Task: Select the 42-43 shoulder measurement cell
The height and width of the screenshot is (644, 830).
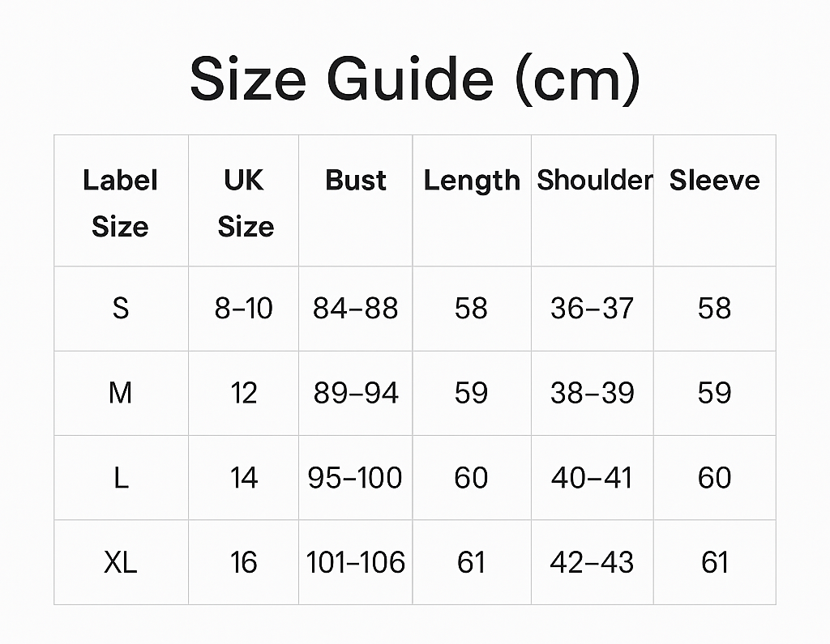Action: coord(592,562)
